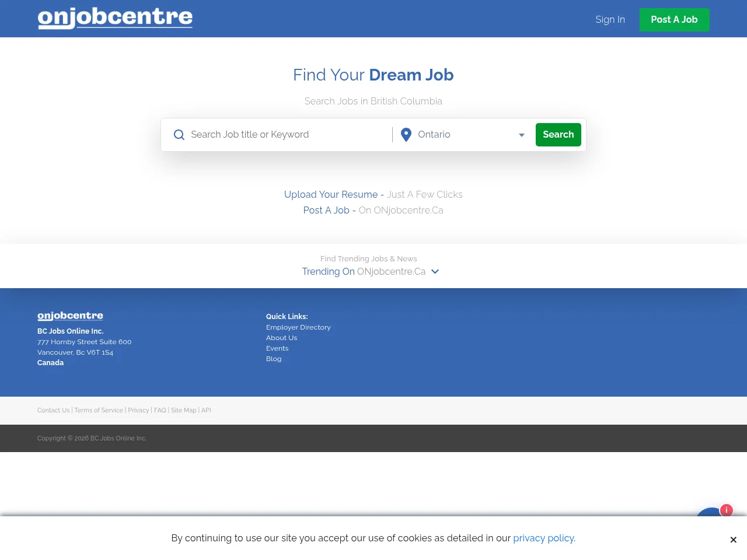Click 'Search Jobs in British Columbia' text

click(373, 101)
